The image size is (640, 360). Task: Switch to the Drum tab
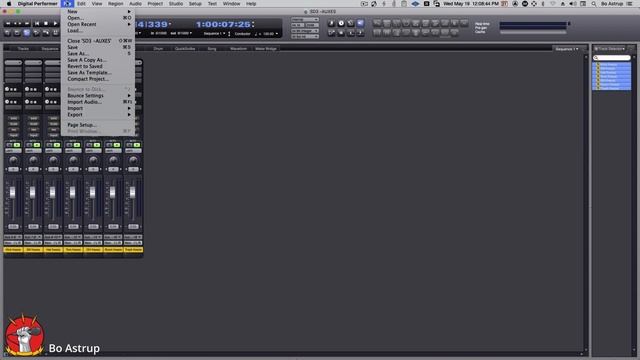click(x=158, y=49)
